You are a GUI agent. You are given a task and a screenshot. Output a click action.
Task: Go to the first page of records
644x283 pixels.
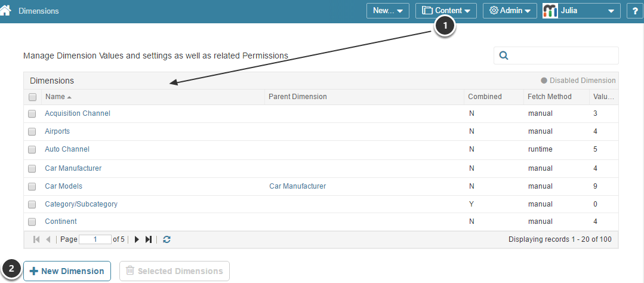point(36,239)
